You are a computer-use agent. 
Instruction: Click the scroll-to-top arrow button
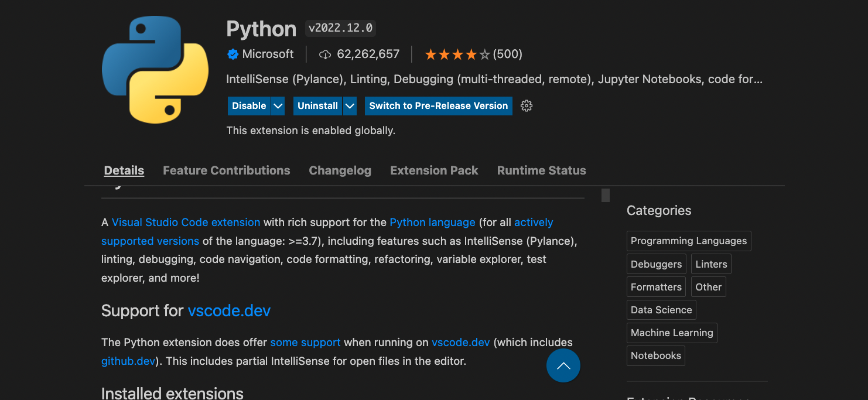click(563, 365)
